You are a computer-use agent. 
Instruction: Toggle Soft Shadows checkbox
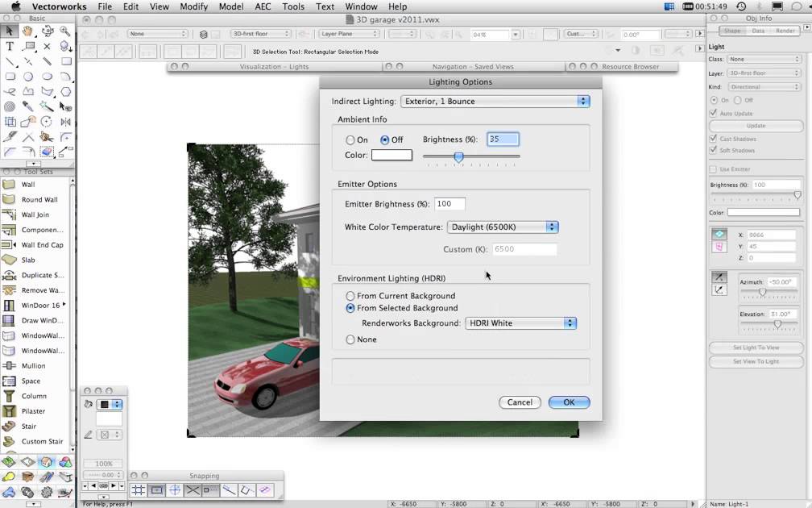coord(714,150)
